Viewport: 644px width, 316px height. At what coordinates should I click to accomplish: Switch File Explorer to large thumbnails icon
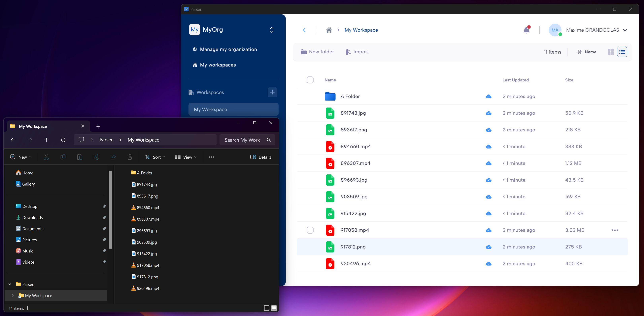(x=274, y=308)
